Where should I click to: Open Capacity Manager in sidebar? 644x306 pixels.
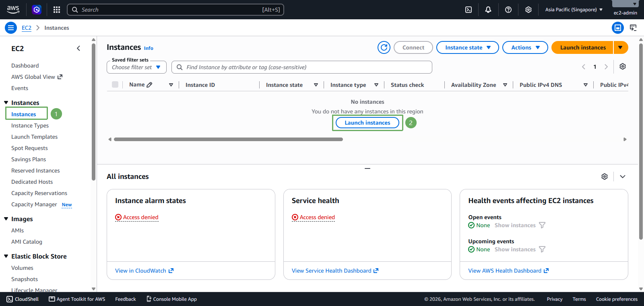click(34, 204)
